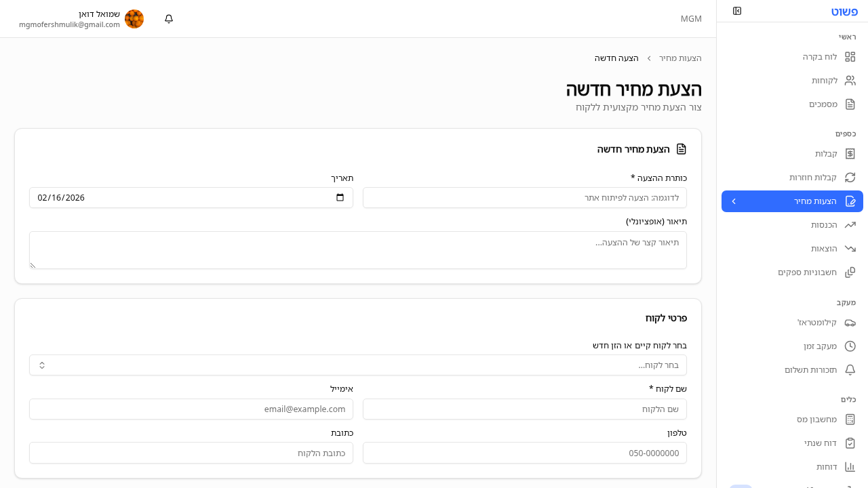
Task: Open the בחר לקוח customer dropdown
Action: 357,365
